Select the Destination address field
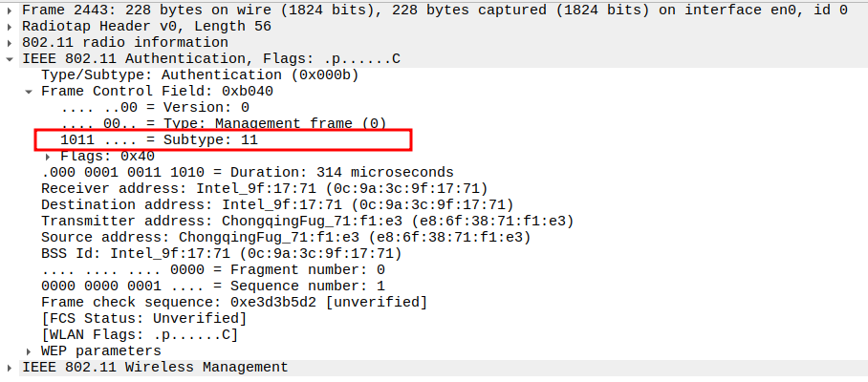 (x=276, y=205)
